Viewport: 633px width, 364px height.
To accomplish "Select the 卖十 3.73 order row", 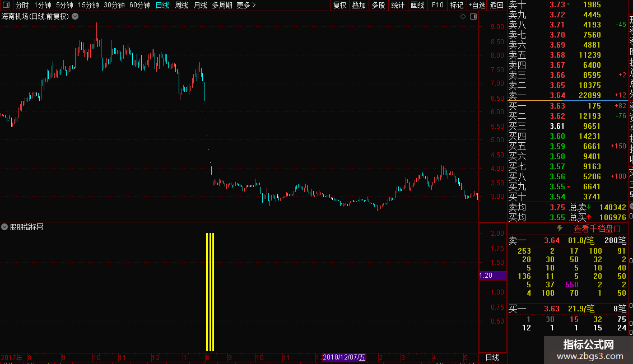I will pyautogui.click(x=567, y=4).
